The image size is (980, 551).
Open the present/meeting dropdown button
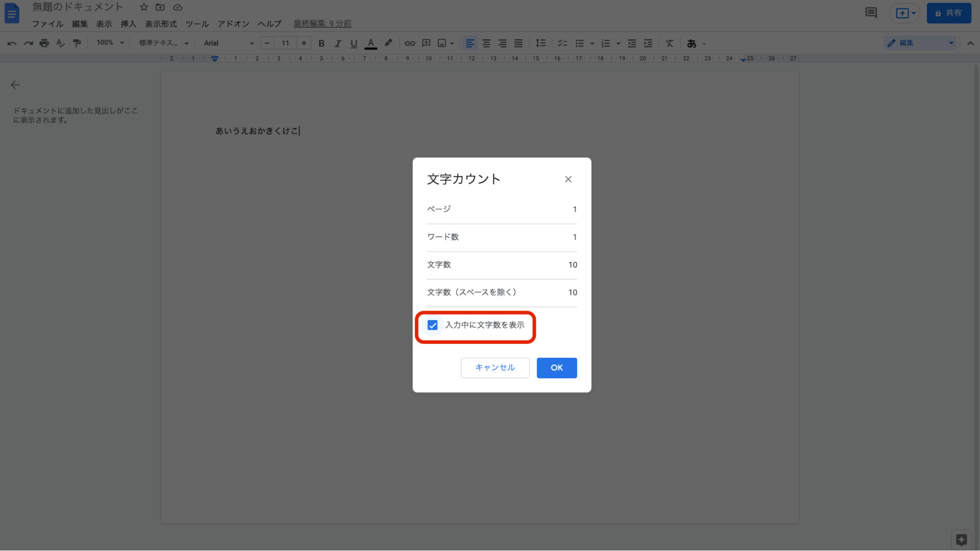pos(905,13)
